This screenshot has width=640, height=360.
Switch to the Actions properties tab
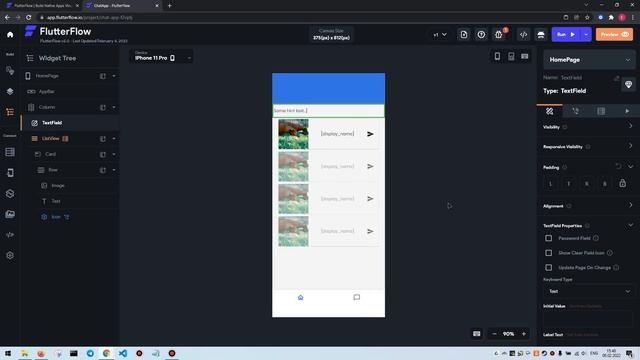click(x=576, y=111)
